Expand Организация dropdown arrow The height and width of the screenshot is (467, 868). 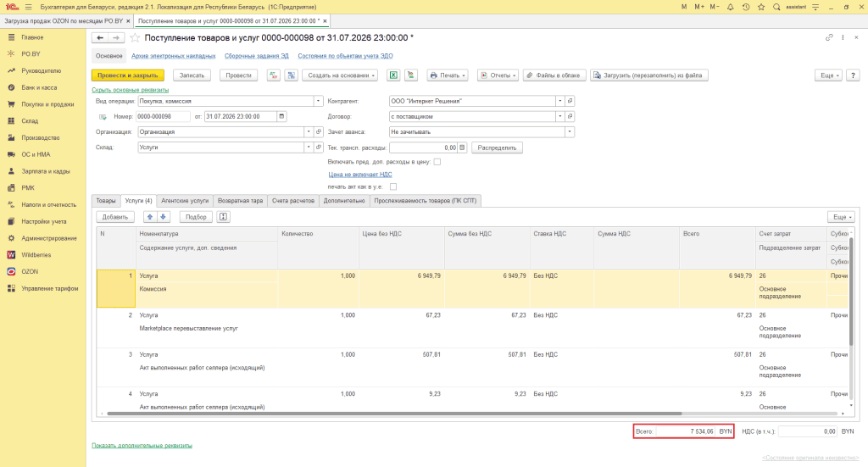click(x=309, y=132)
